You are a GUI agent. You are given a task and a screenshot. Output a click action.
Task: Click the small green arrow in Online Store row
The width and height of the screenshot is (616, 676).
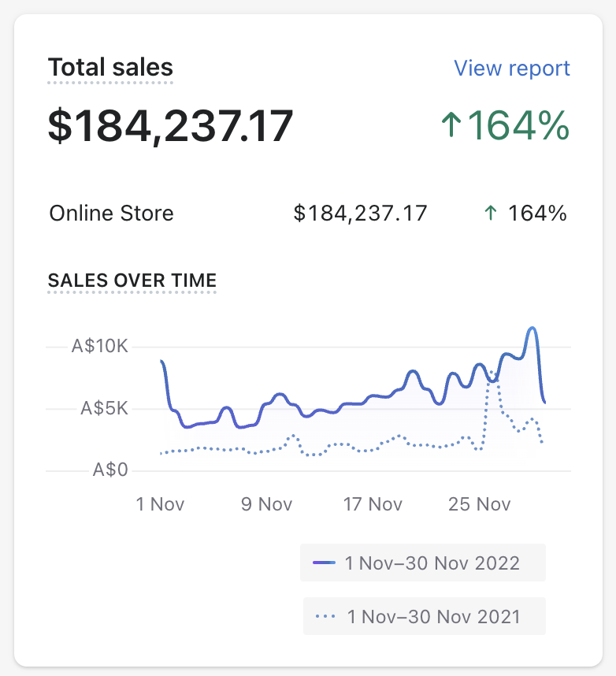pyautogui.click(x=490, y=214)
